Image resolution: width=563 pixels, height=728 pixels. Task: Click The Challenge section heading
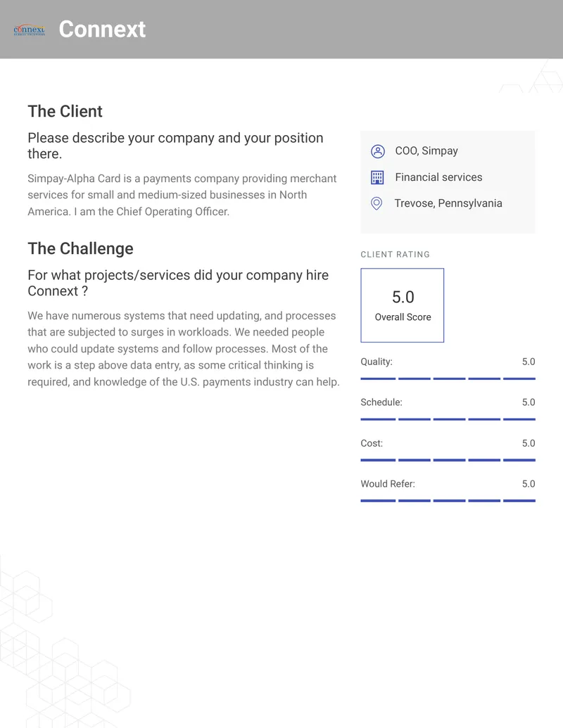point(80,248)
